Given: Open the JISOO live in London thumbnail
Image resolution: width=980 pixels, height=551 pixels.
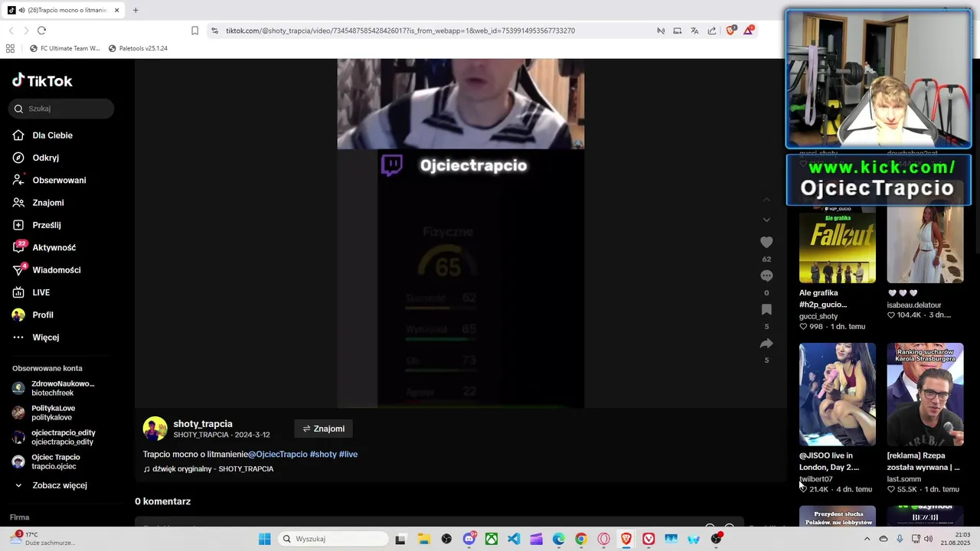Looking at the screenshot, I should click(x=838, y=394).
